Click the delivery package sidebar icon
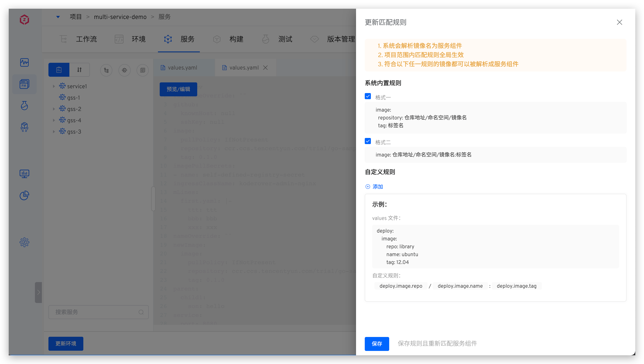This screenshot has height=364, width=644. 24,127
